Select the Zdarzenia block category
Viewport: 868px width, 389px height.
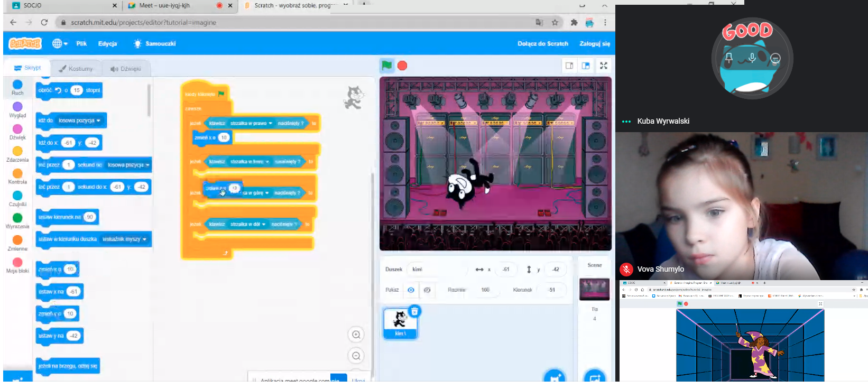click(x=17, y=154)
